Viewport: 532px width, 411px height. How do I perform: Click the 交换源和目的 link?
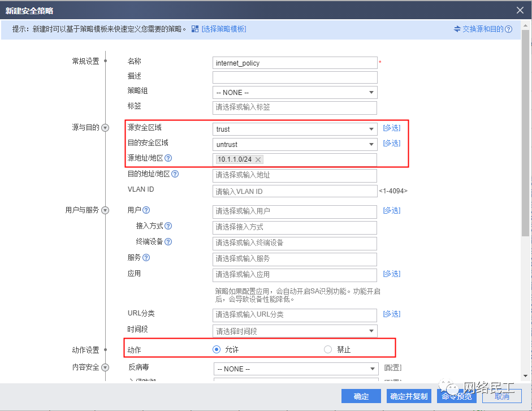tap(483, 29)
